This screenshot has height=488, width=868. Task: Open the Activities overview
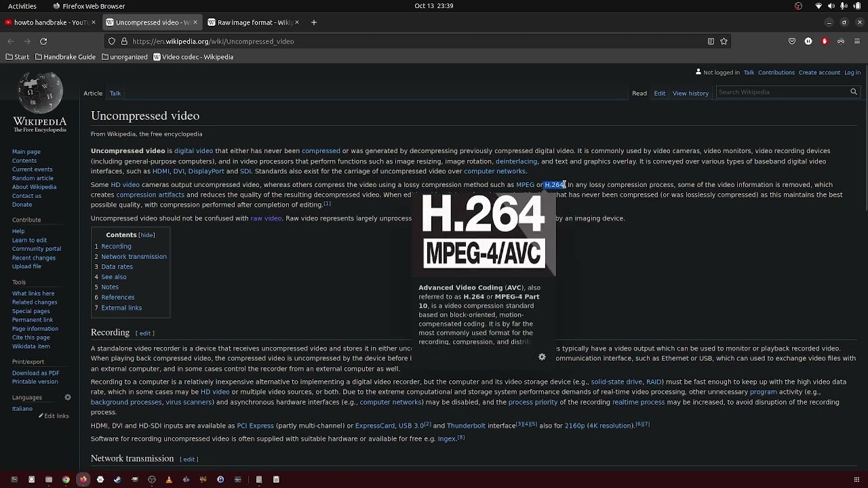tap(22, 6)
